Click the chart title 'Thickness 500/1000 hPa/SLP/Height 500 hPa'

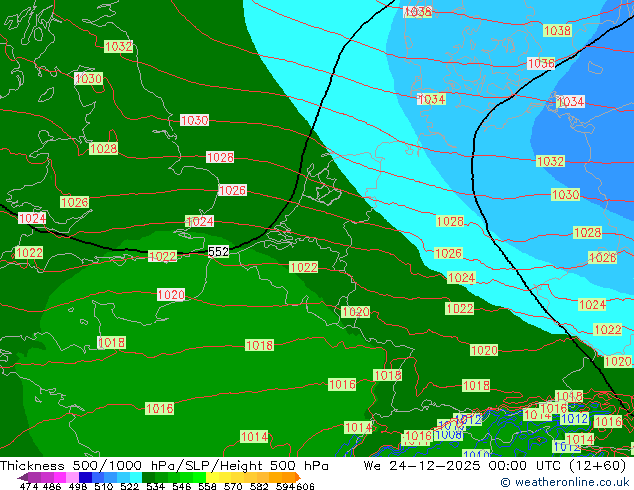tap(164, 466)
